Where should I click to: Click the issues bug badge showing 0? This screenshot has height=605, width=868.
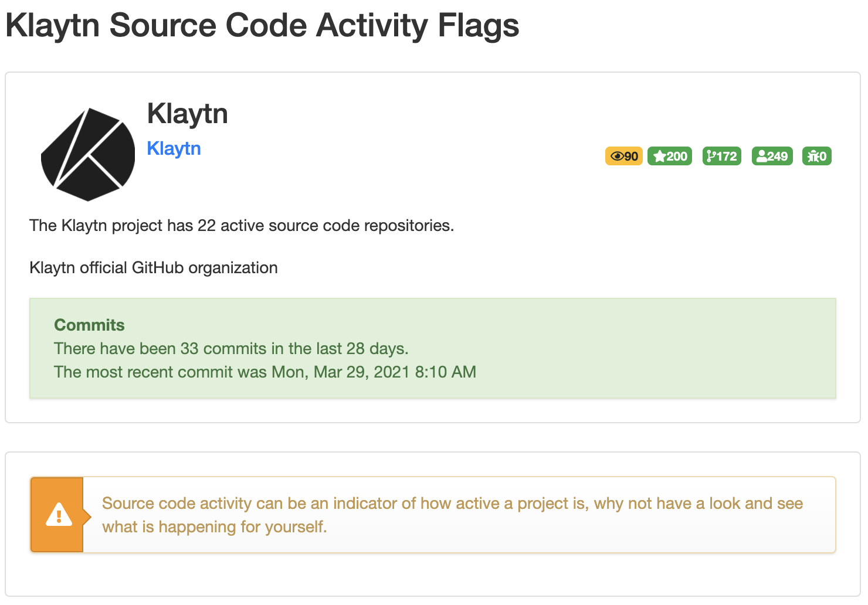click(817, 156)
